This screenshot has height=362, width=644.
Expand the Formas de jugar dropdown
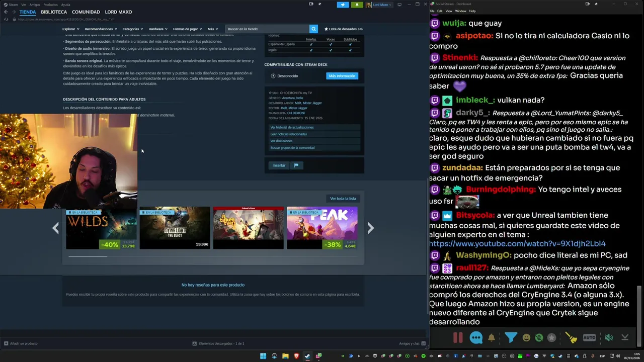[x=187, y=29]
